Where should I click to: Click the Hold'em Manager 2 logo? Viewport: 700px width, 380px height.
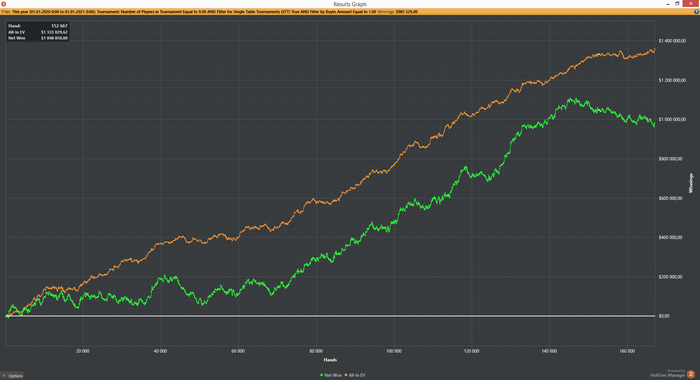pyautogui.click(x=691, y=374)
